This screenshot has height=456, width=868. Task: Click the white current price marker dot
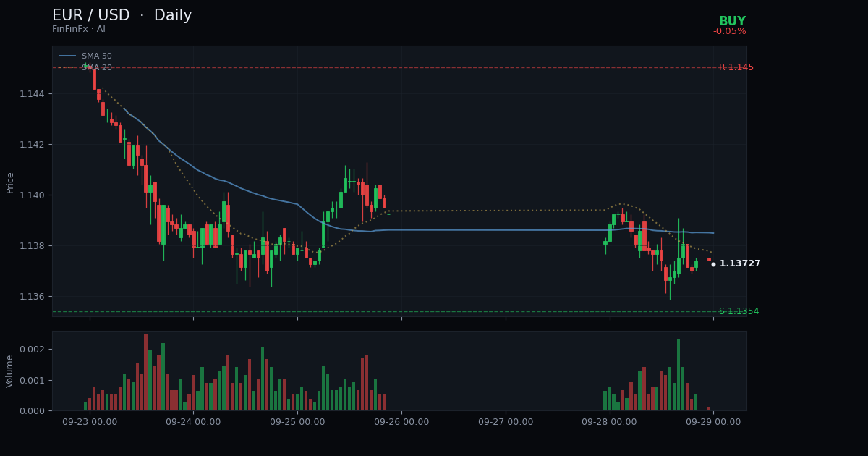pyautogui.click(x=713, y=264)
